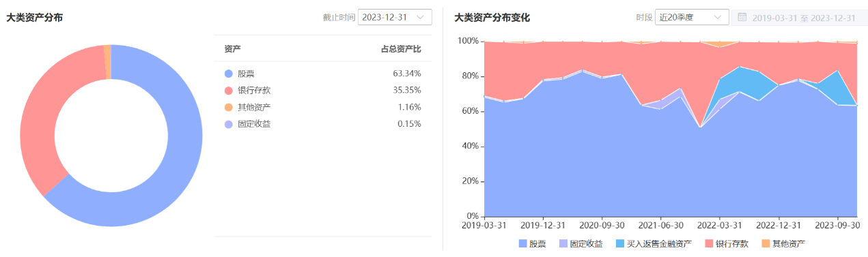Expand the 近20季度 period dropdown
868x257 pixels.
[691, 17]
